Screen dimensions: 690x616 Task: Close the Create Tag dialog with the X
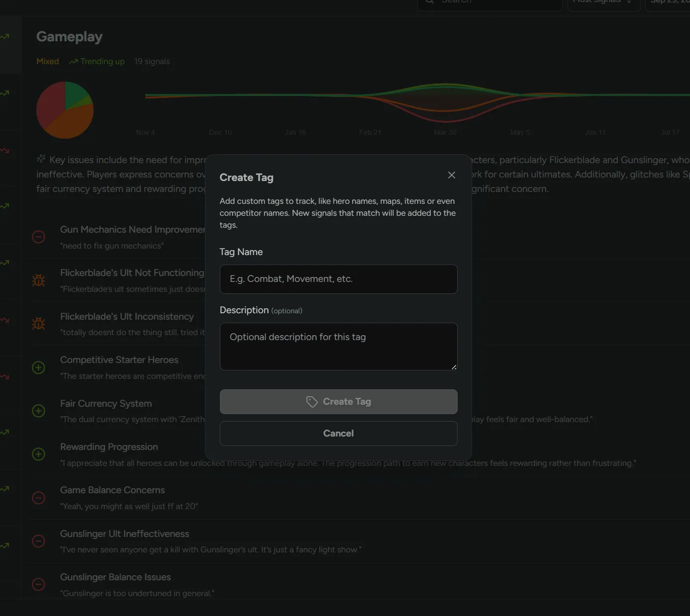point(451,175)
